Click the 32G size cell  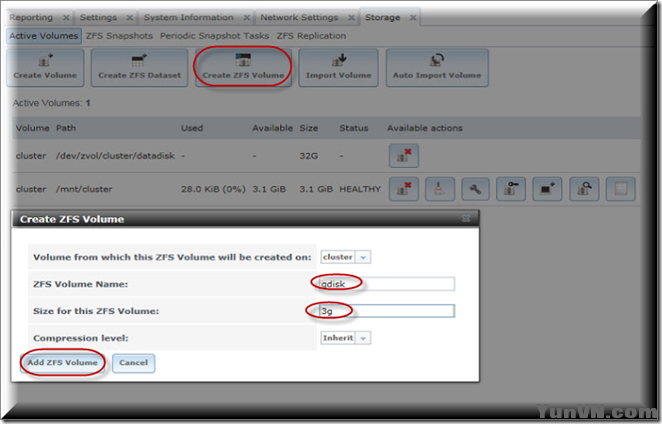click(x=309, y=156)
